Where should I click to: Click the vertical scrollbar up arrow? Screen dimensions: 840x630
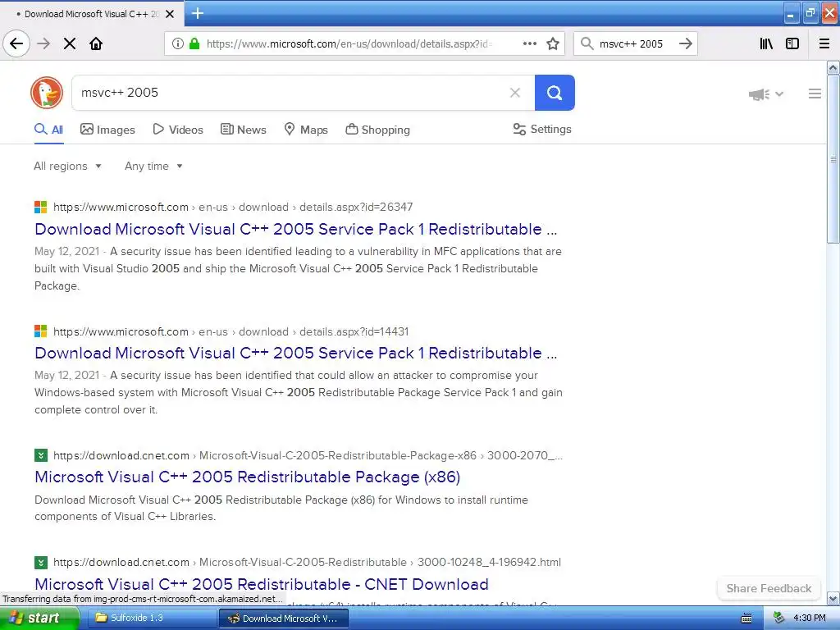(x=833, y=67)
